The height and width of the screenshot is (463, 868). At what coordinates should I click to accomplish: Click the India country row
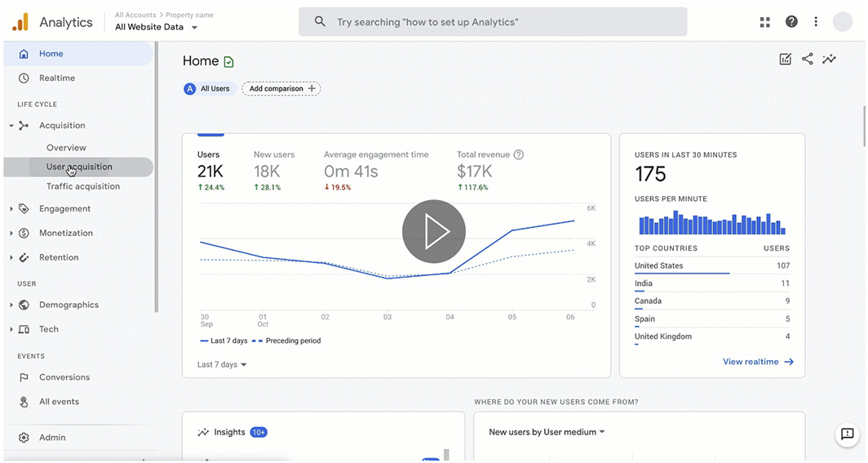(x=712, y=284)
